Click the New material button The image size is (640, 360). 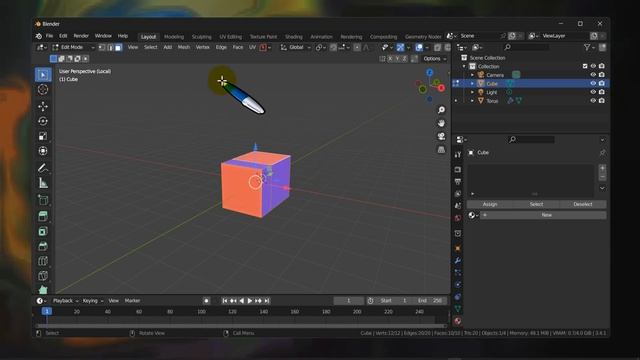[543, 215]
